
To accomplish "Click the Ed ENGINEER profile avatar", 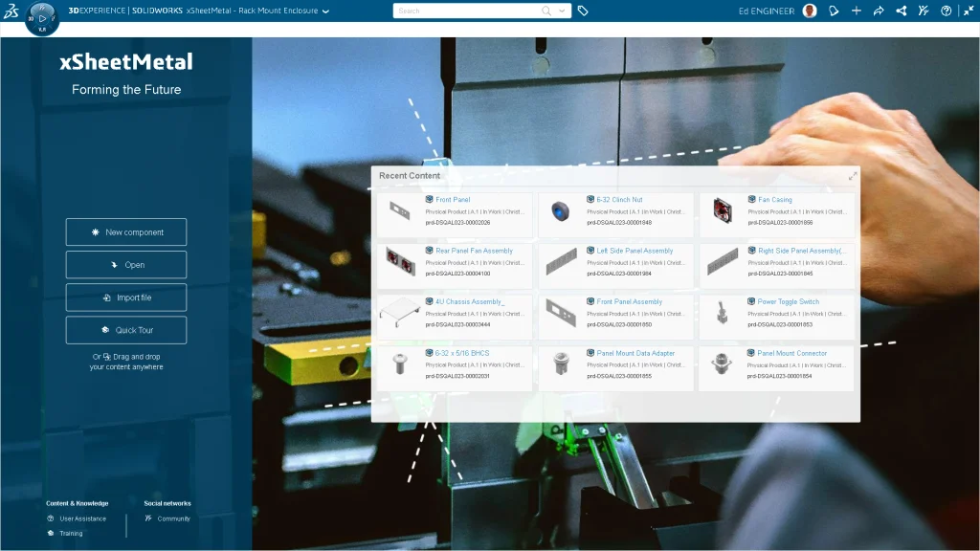I will (810, 11).
